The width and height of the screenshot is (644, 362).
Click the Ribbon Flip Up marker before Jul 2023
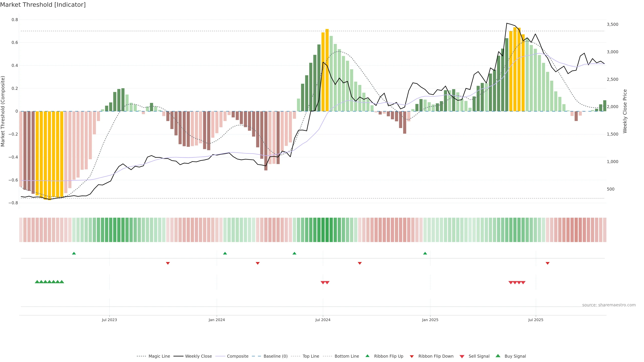74,253
